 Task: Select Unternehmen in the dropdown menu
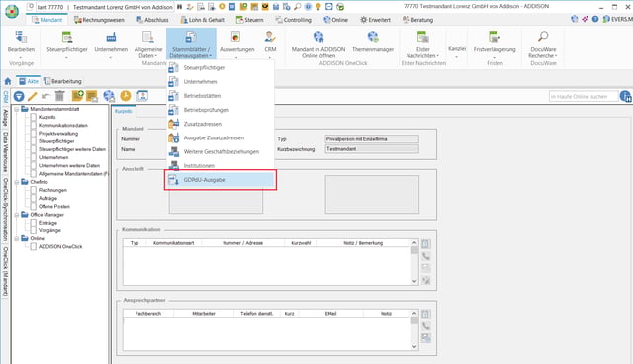221,82
